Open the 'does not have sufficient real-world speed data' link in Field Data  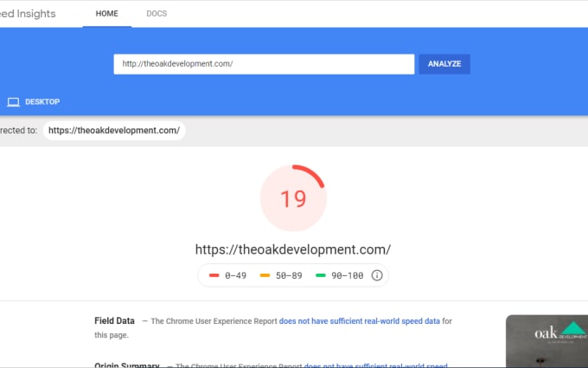pos(359,321)
